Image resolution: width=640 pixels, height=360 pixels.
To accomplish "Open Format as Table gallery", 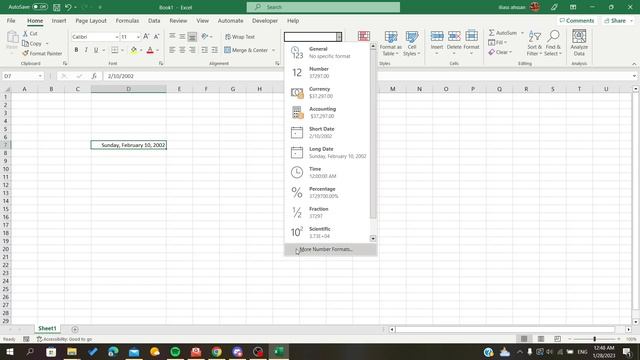I will (x=390, y=43).
